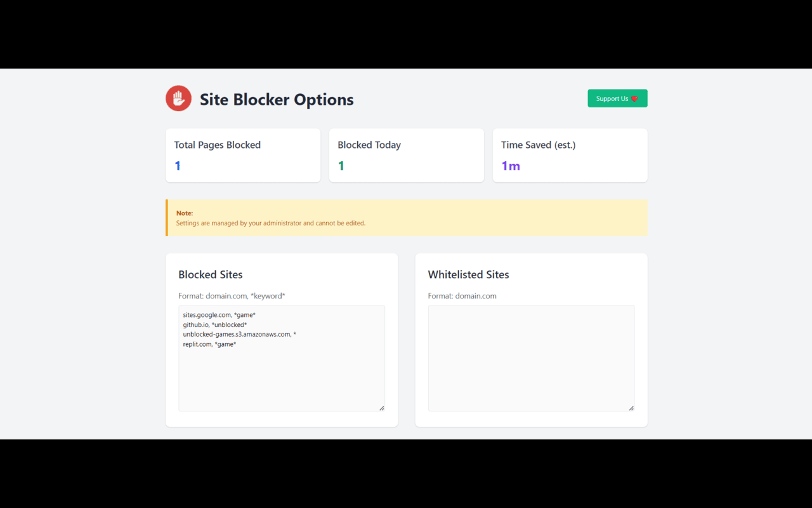This screenshot has height=508, width=812.
Task: Click the blue '1' Total Pages Blocked count
Action: click(177, 166)
